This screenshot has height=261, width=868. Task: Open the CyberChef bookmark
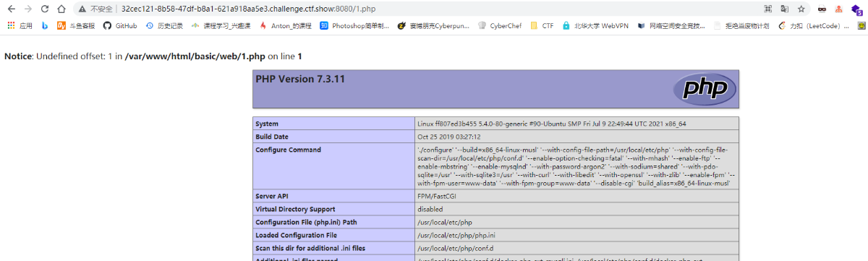(x=501, y=25)
